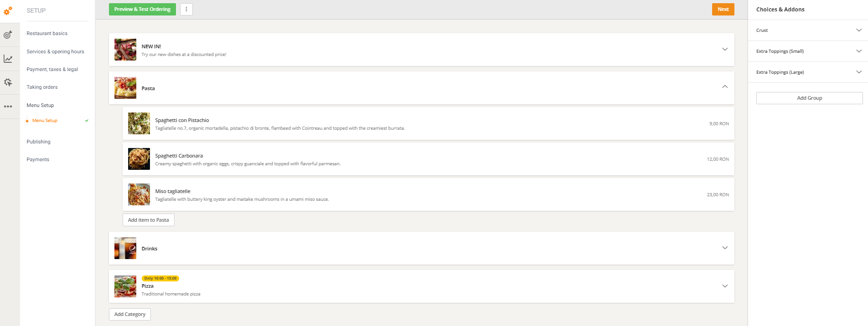Click the Try our new dishes description

coord(184,55)
